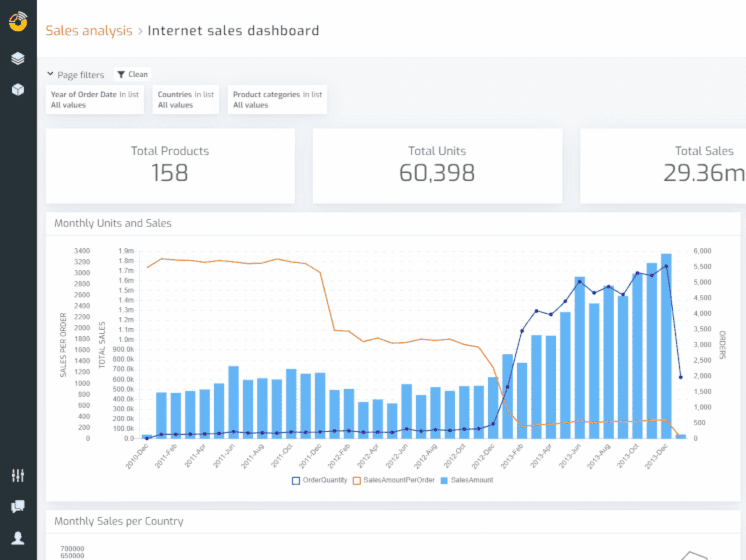Open the user profile sidebar icon
Image resolution: width=746 pixels, height=560 pixels.
(18, 538)
